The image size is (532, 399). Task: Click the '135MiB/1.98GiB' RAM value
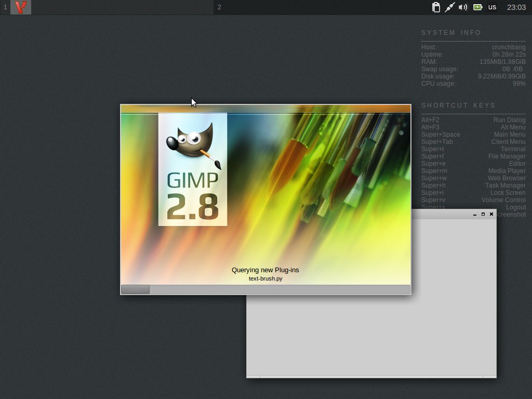tap(502, 62)
